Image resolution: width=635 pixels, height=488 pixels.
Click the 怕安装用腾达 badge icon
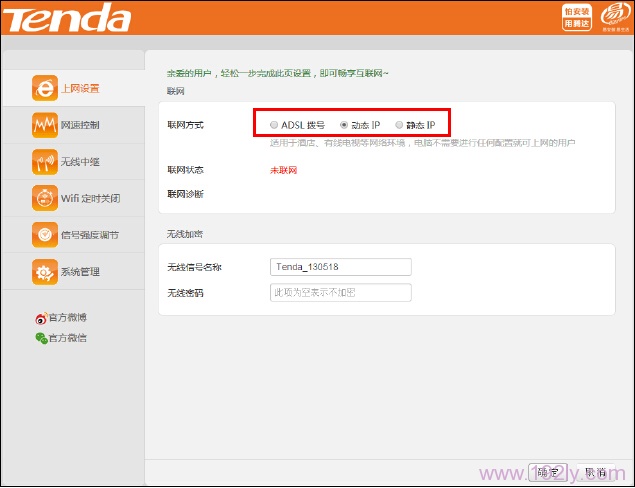tap(577, 17)
